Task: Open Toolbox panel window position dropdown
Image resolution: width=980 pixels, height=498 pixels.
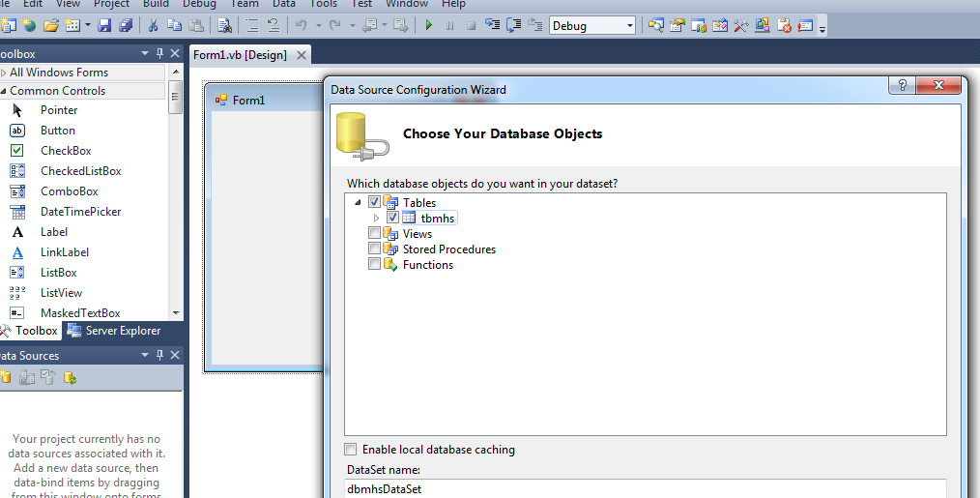Action: coord(145,54)
